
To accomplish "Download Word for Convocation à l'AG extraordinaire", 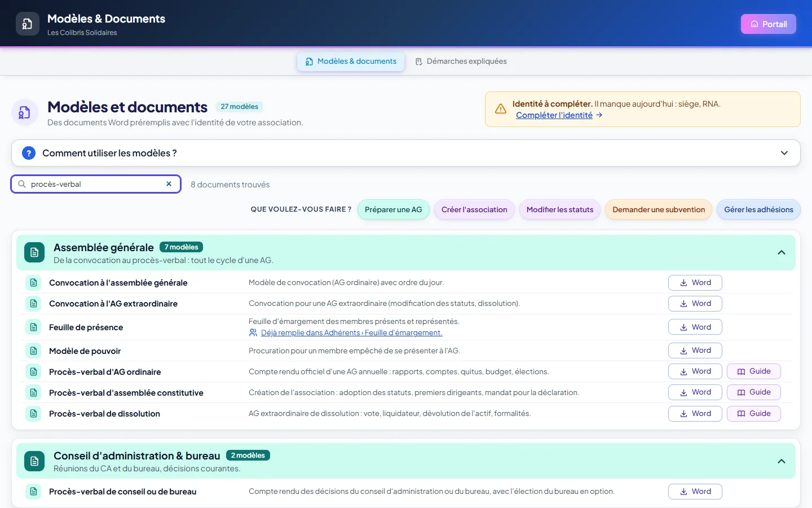I will [x=695, y=304].
